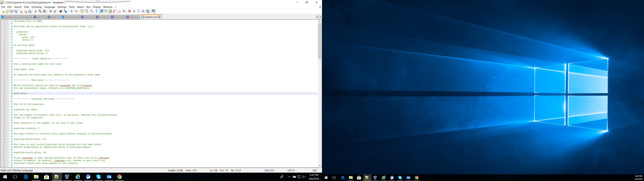Click the Save All toolbar icon
The width and height of the screenshot is (644, 181).
click(16, 11)
